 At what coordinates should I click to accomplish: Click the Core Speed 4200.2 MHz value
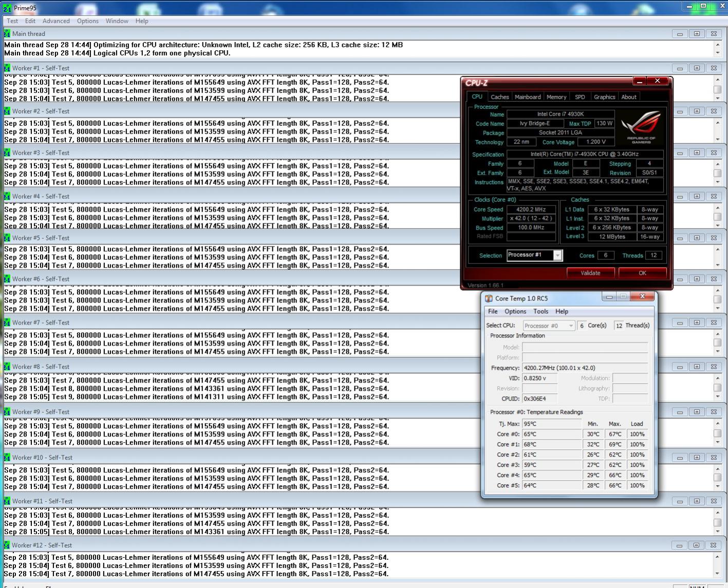[531, 210]
